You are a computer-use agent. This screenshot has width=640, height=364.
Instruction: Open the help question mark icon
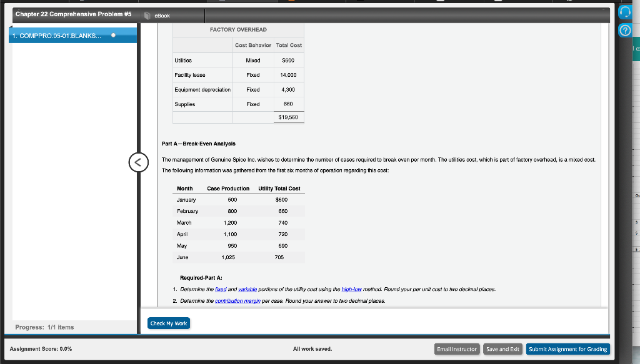625,30
